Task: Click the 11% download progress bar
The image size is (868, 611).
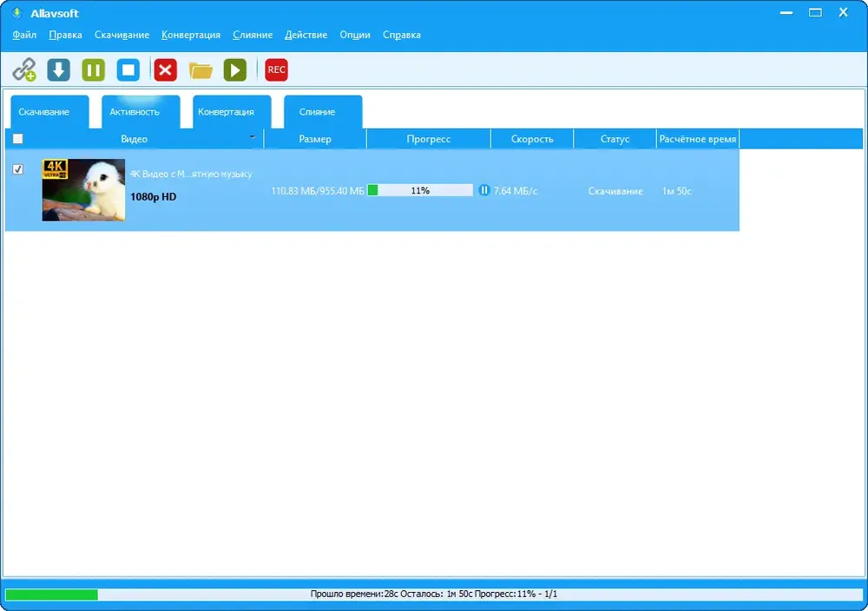Action: pyautogui.click(x=420, y=190)
